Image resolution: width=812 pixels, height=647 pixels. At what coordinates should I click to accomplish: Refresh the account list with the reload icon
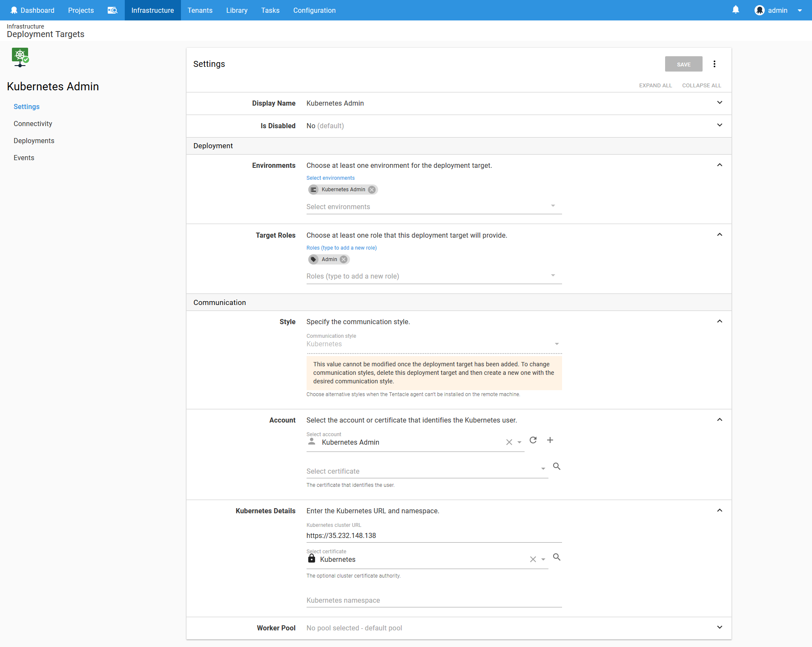point(533,440)
